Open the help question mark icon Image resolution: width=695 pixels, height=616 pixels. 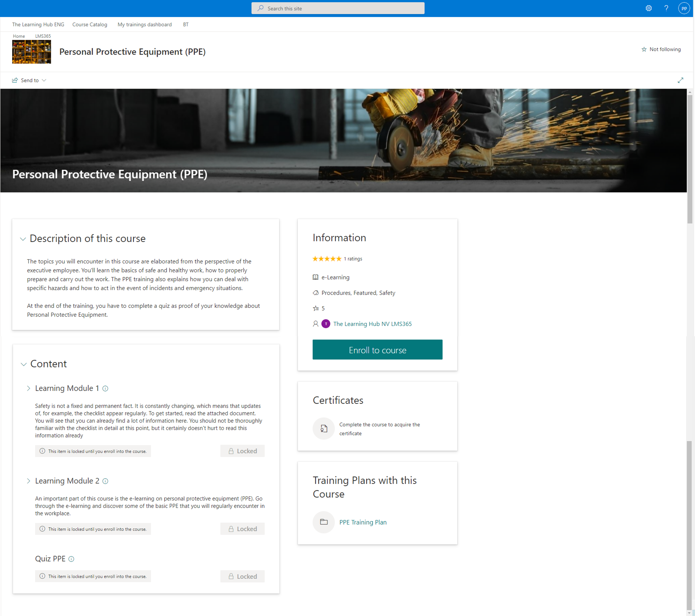[x=666, y=8]
